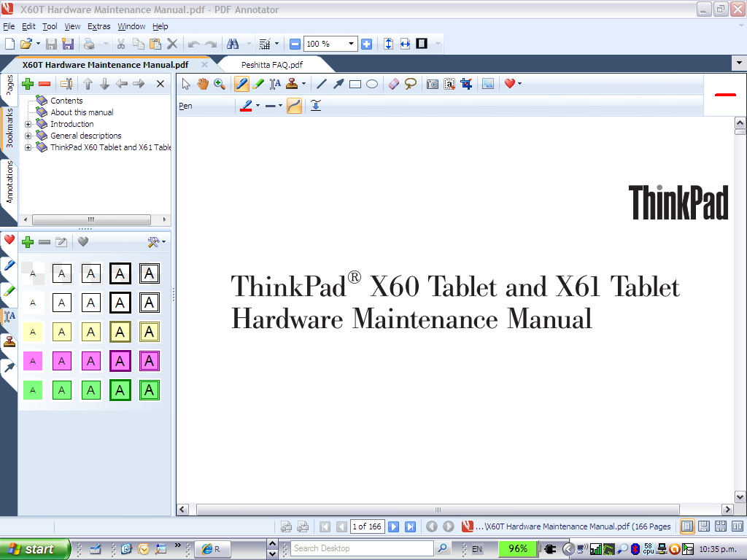This screenshot has height=560, width=747.
Task: Open About this manual bookmark
Action: click(x=82, y=112)
